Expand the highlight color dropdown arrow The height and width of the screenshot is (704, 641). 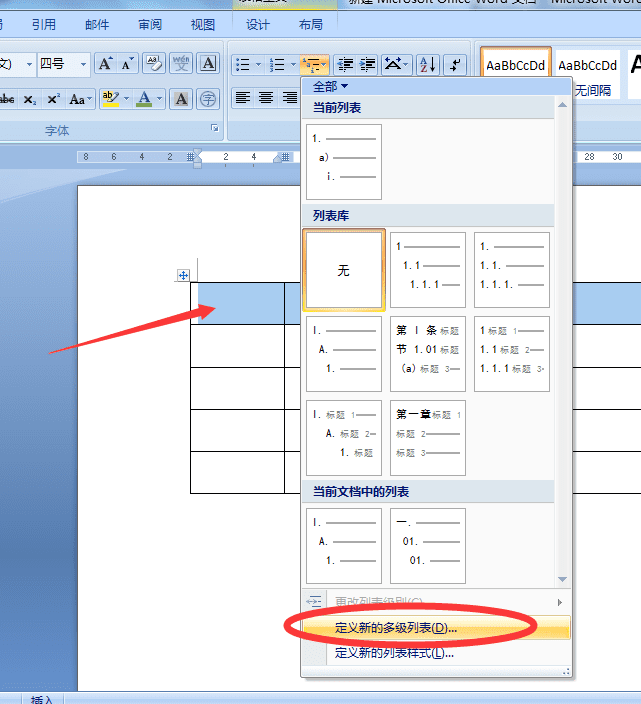126,99
